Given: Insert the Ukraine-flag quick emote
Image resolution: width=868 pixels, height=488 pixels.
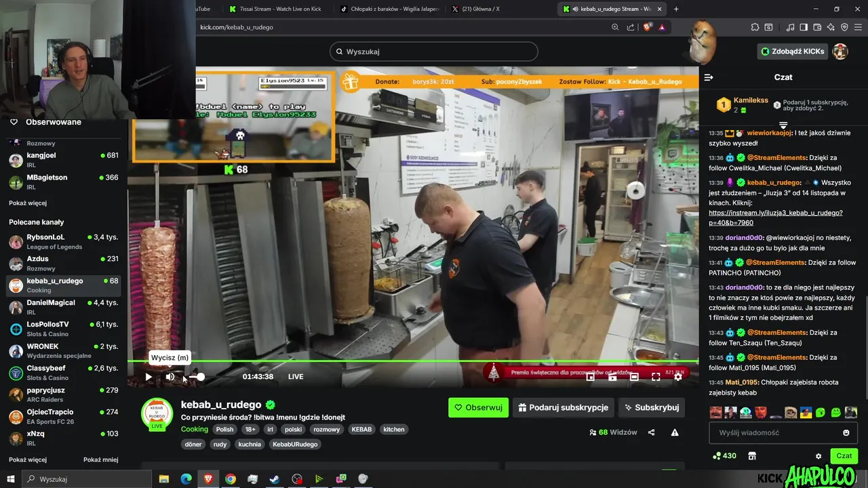Looking at the screenshot, I should (x=805, y=412).
